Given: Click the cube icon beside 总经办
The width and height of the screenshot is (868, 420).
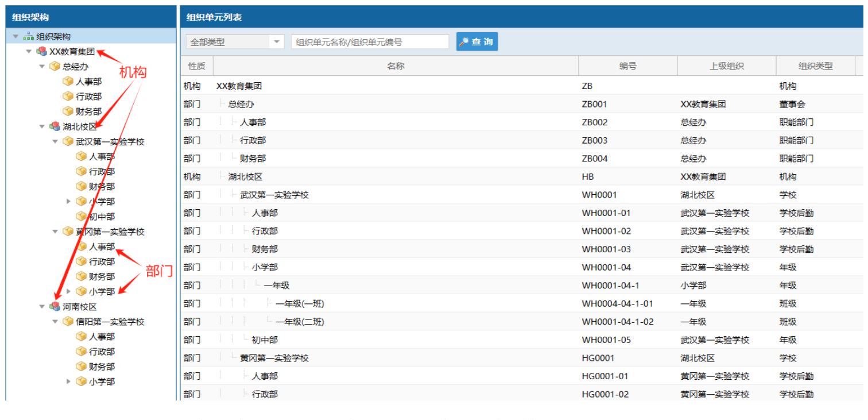Looking at the screenshot, I should point(55,66).
